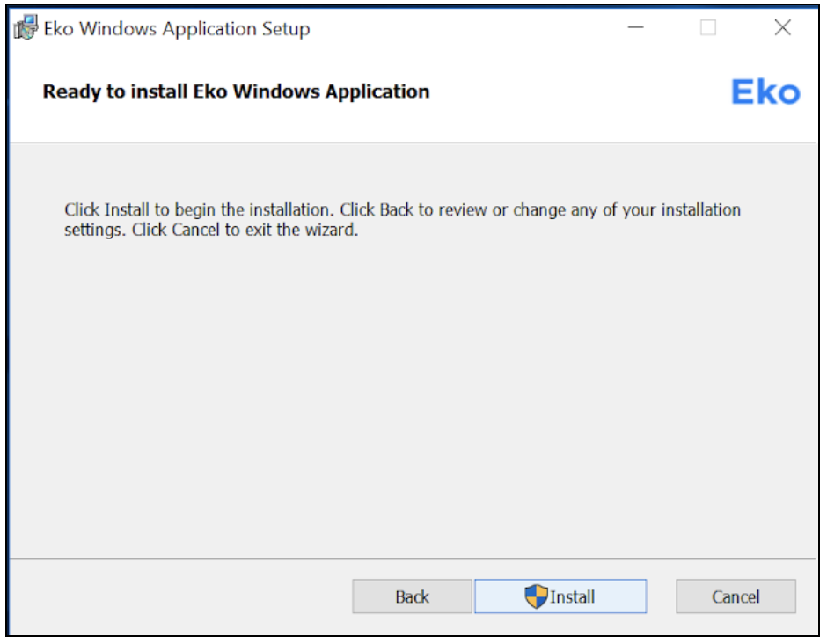The width and height of the screenshot is (827, 644).
Task: Click the Eko wordmark above the divider
Action: 767,91
